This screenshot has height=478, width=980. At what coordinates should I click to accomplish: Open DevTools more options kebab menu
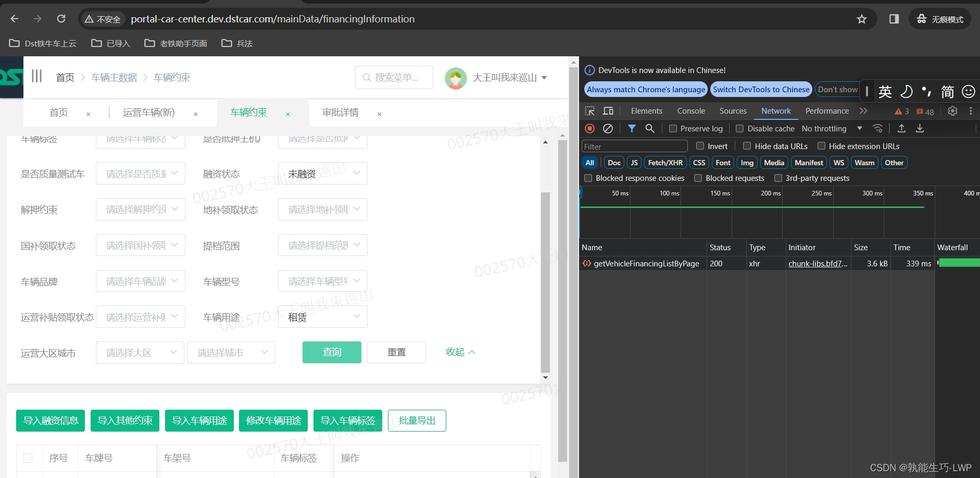click(971, 111)
